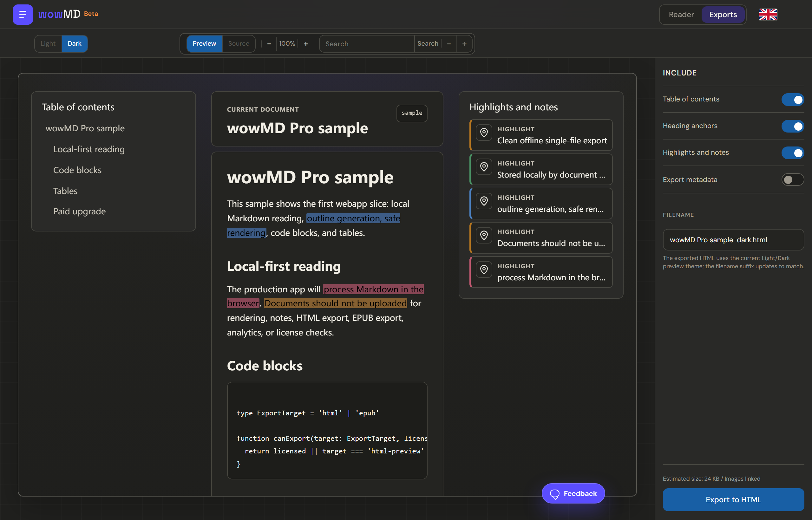
Task: Open highlight card outline generation, safe ren...
Action: tap(541, 204)
